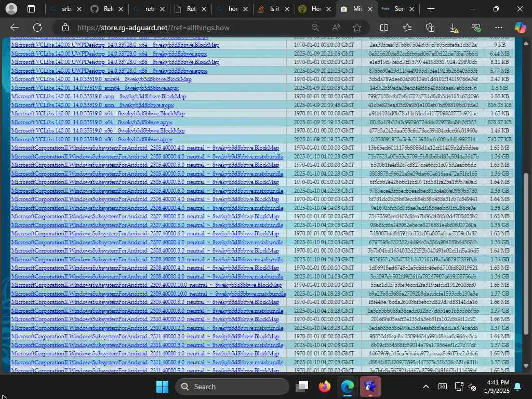Close the 'Is it' tab

[287, 9]
